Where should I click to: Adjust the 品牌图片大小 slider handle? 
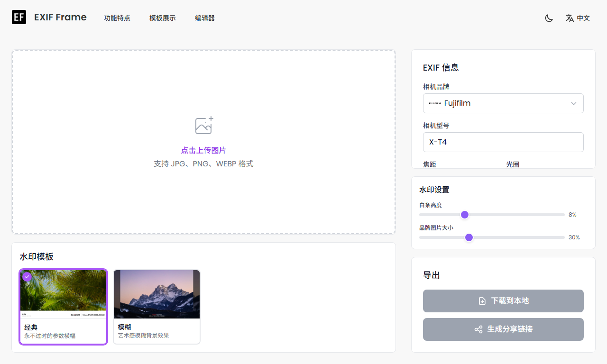[x=469, y=237]
